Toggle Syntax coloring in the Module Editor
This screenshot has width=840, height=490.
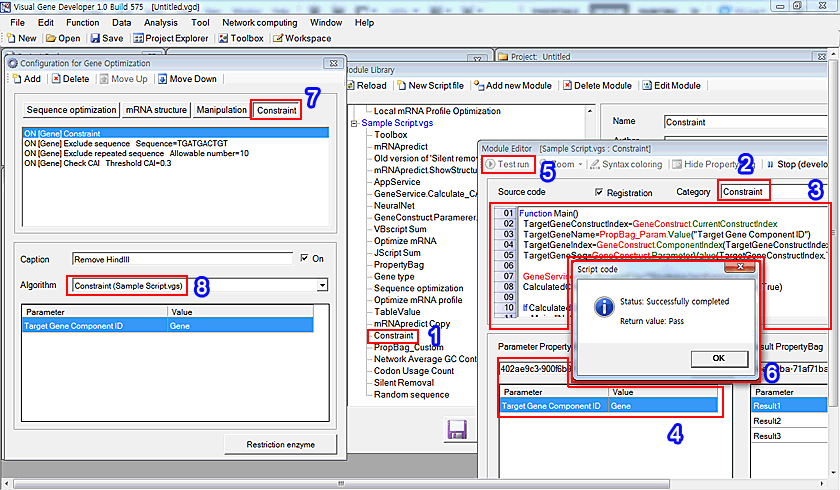(626, 164)
